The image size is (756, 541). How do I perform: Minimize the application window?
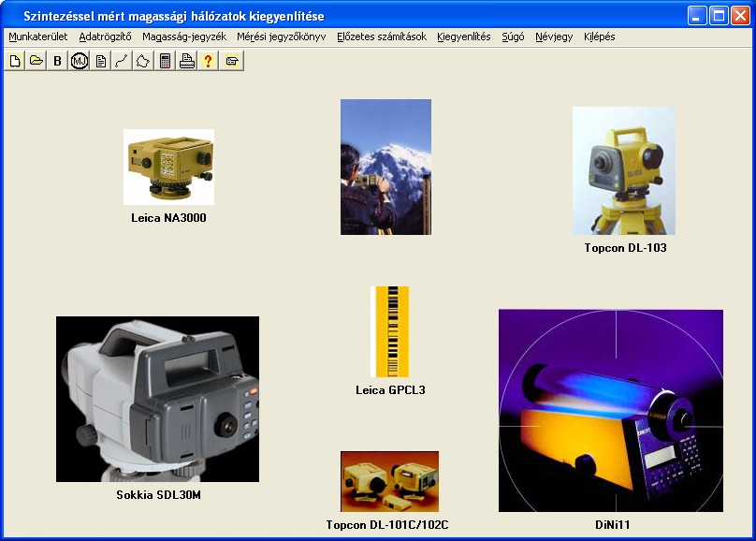tap(697, 16)
